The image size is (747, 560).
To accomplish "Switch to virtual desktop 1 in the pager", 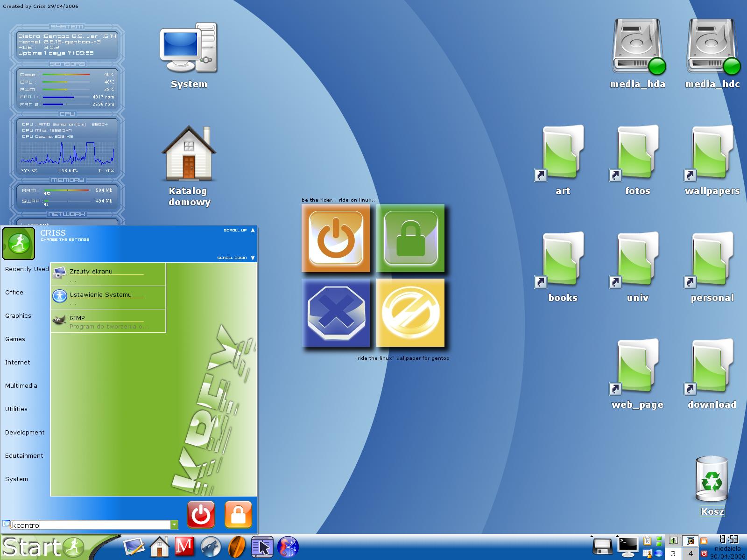I will pyautogui.click(x=673, y=540).
